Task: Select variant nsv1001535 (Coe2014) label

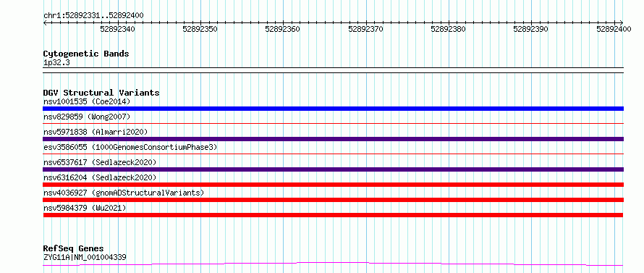Action: coord(87,101)
